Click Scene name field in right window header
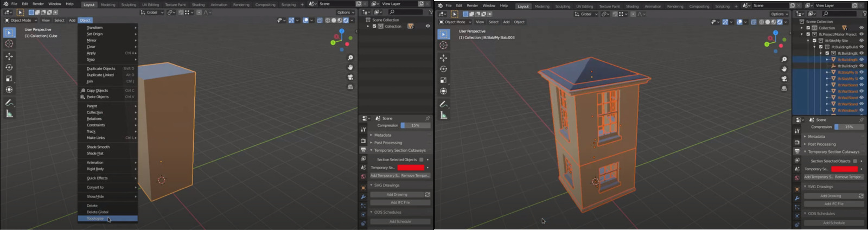This screenshot has width=868, height=230. coord(770,5)
